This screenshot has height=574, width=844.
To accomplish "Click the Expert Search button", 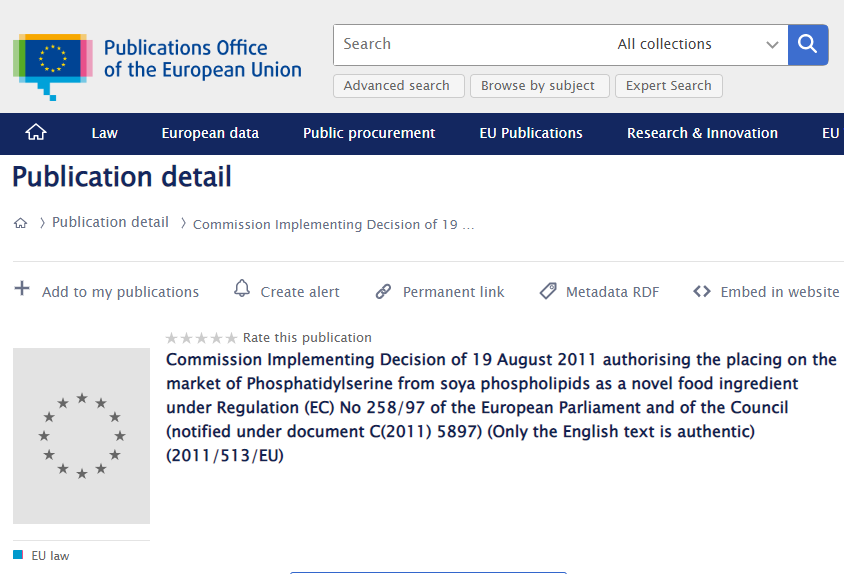I will click(669, 86).
